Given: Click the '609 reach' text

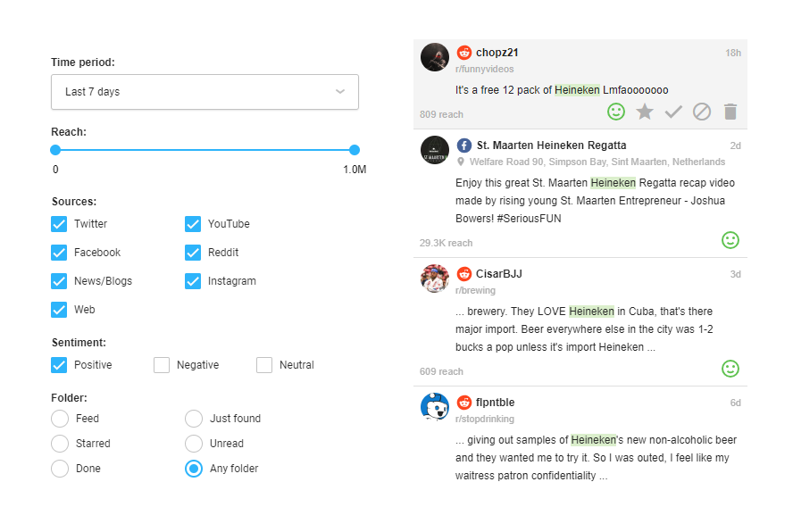Looking at the screenshot, I should 441,371.
